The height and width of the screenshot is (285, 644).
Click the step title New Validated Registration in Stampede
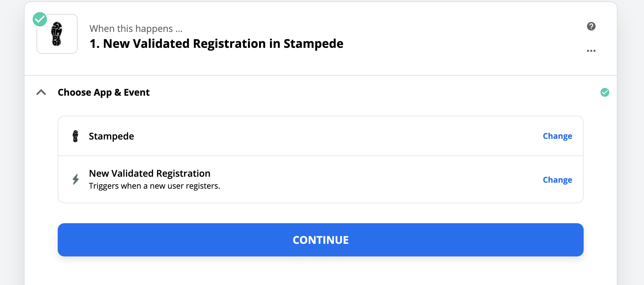(223, 44)
